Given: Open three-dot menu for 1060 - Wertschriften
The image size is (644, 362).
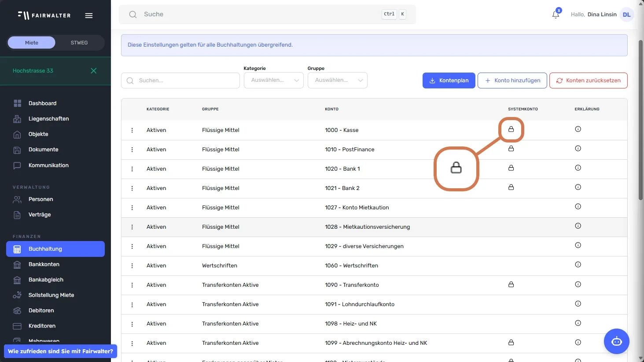Looking at the screenshot, I should click(x=132, y=266).
